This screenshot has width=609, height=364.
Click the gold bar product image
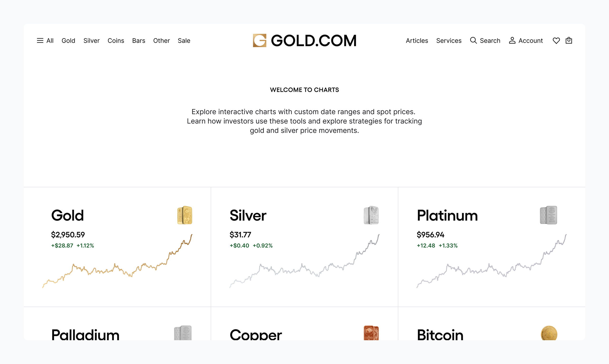[x=185, y=215]
